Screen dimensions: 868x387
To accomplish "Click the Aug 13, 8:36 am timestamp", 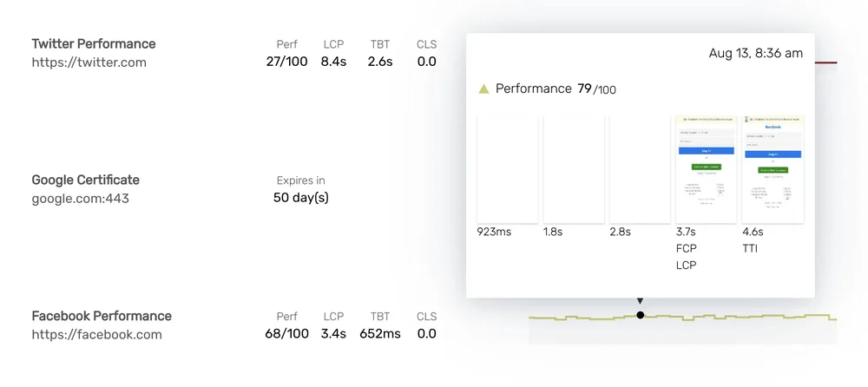I will 755,54.
